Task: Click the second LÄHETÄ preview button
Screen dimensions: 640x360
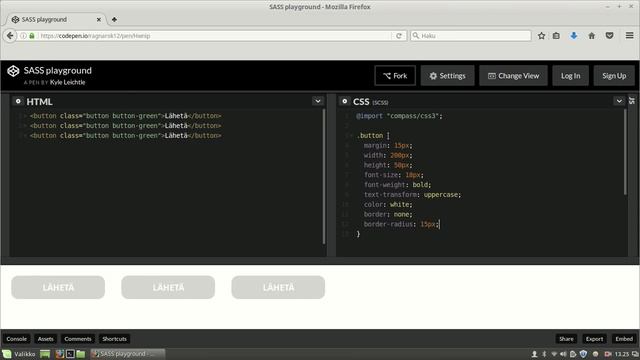Action: (168, 287)
